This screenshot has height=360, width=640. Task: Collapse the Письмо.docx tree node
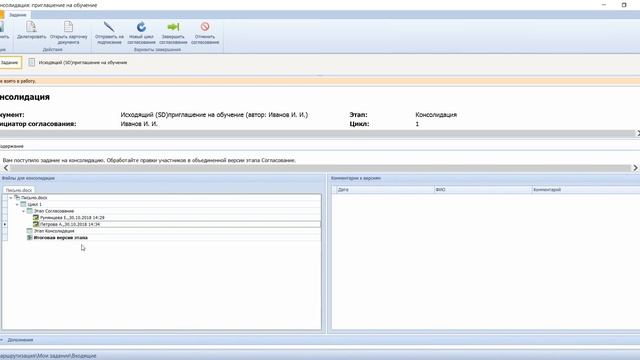pos(11,198)
